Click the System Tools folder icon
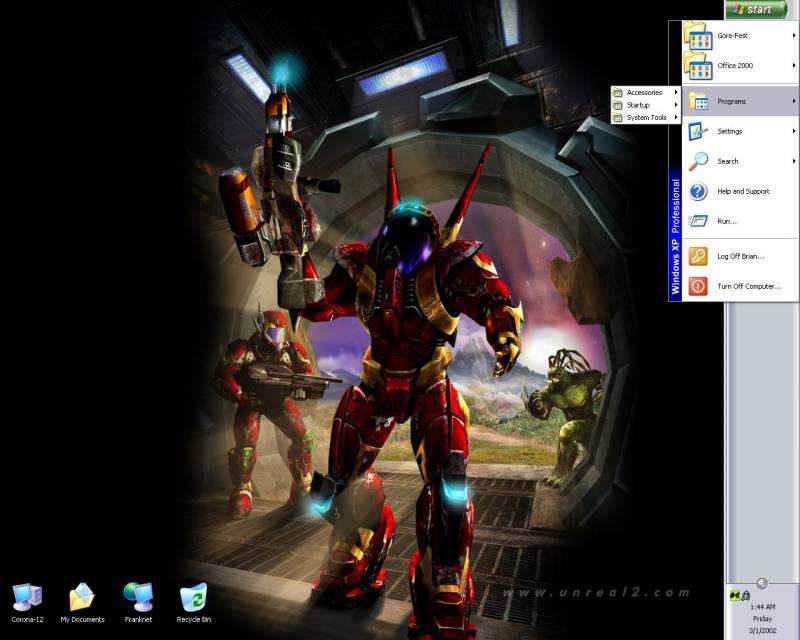The image size is (800, 640). [618, 117]
